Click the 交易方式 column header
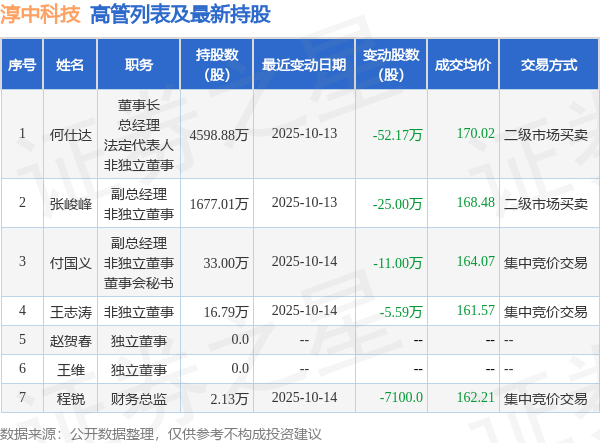The image size is (600, 443). (x=549, y=65)
